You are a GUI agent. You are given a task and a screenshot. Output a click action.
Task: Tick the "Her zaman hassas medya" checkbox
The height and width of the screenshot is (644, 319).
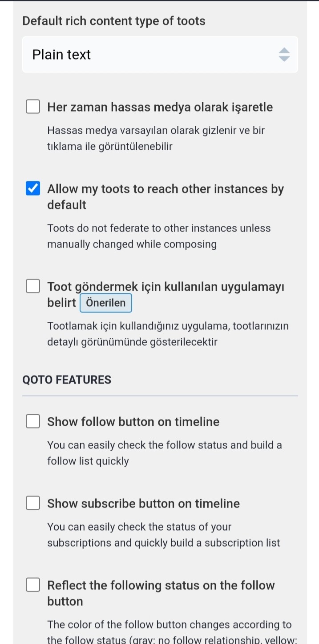33,107
